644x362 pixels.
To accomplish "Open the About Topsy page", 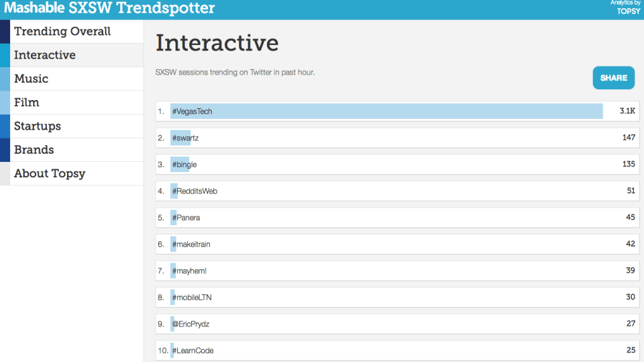I will click(50, 173).
